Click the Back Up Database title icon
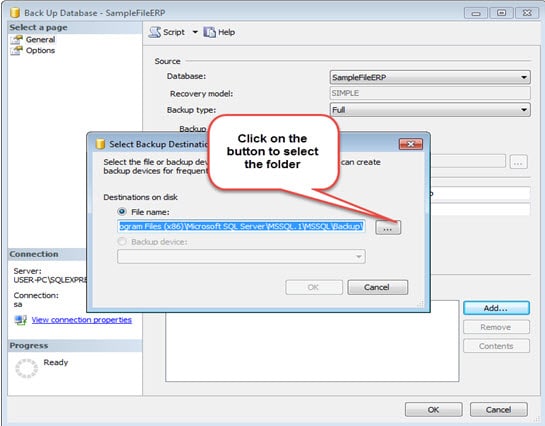545x426 pixels. pyautogui.click(x=15, y=13)
